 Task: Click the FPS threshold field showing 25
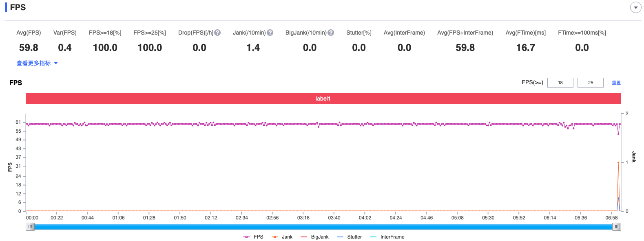coord(590,83)
